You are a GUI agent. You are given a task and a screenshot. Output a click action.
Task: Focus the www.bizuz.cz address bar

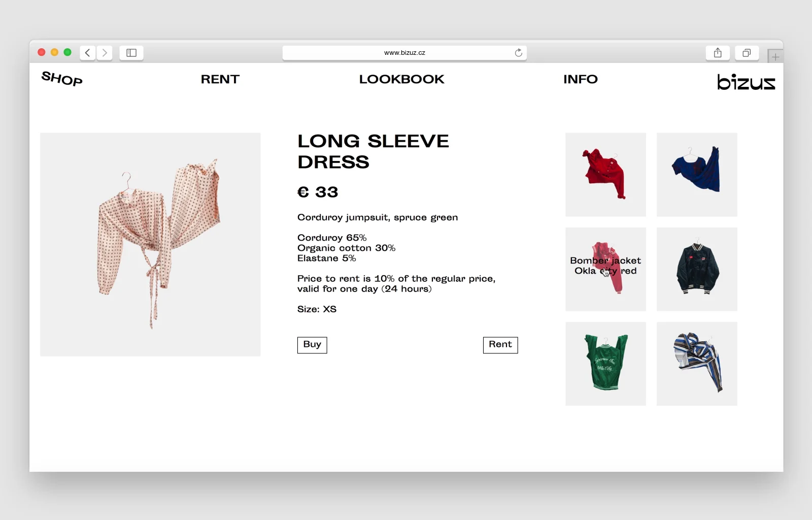pos(404,53)
